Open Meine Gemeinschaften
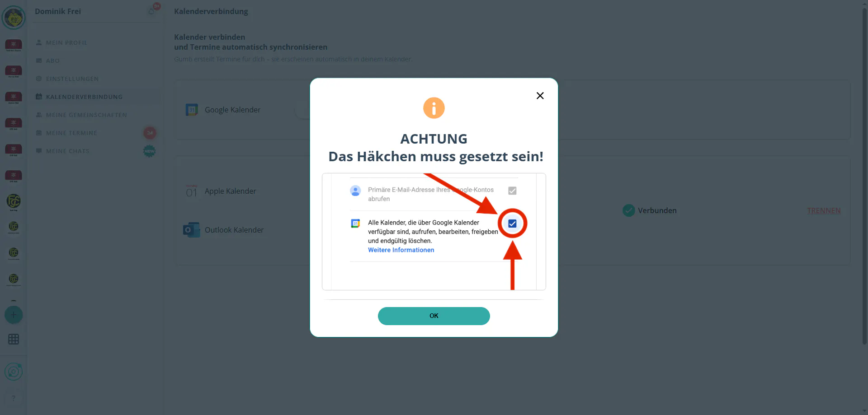Image resolution: width=868 pixels, height=415 pixels. (x=86, y=115)
